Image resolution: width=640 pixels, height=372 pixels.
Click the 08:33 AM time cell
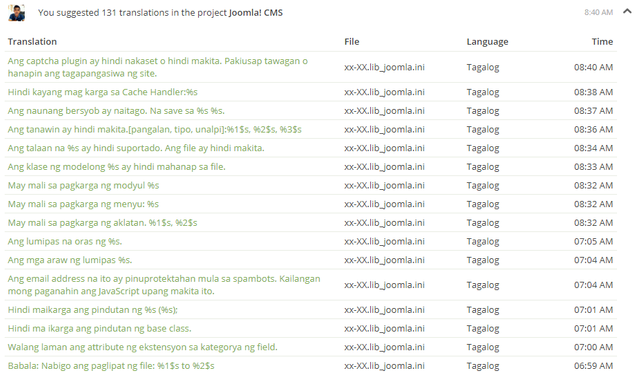pos(593,167)
